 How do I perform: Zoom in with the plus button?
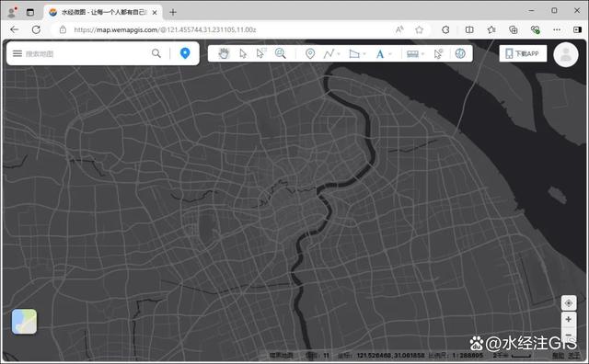[569, 319]
